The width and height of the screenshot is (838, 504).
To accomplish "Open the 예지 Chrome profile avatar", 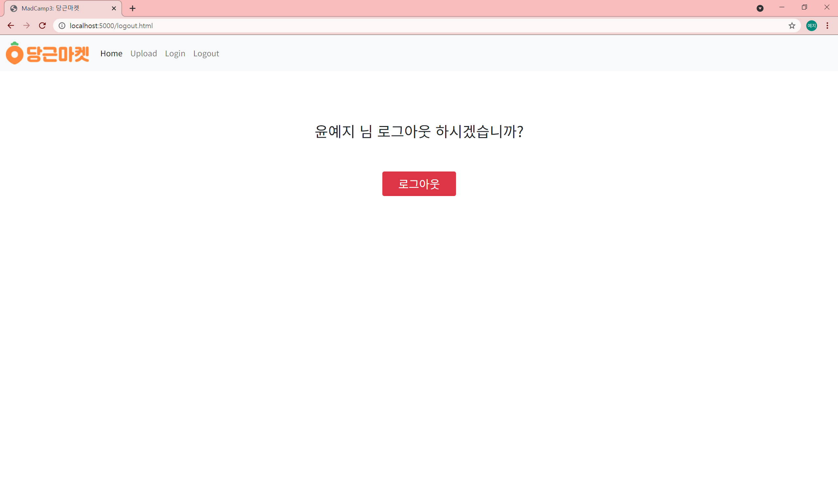I will [811, 26].
